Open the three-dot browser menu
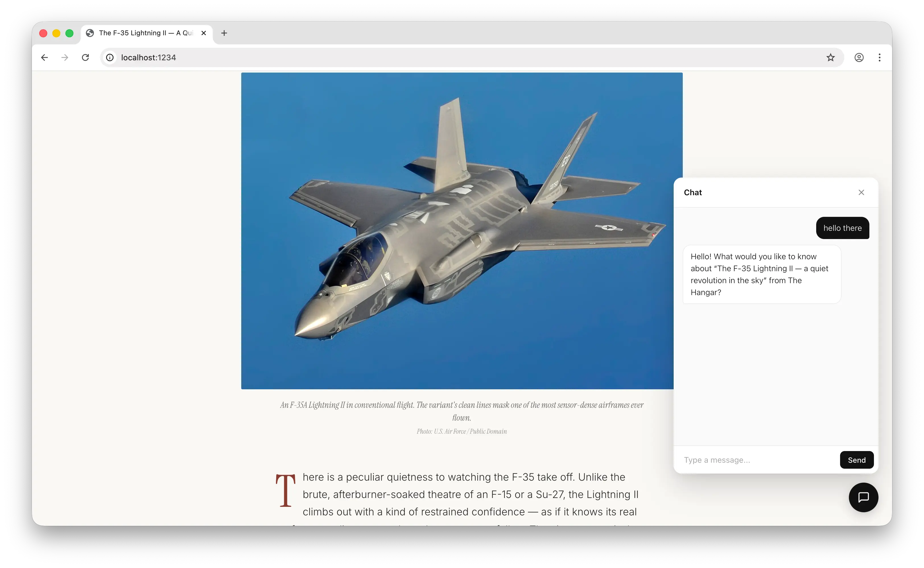The width and height of the screenshot is (924, 568). (880, 57)
